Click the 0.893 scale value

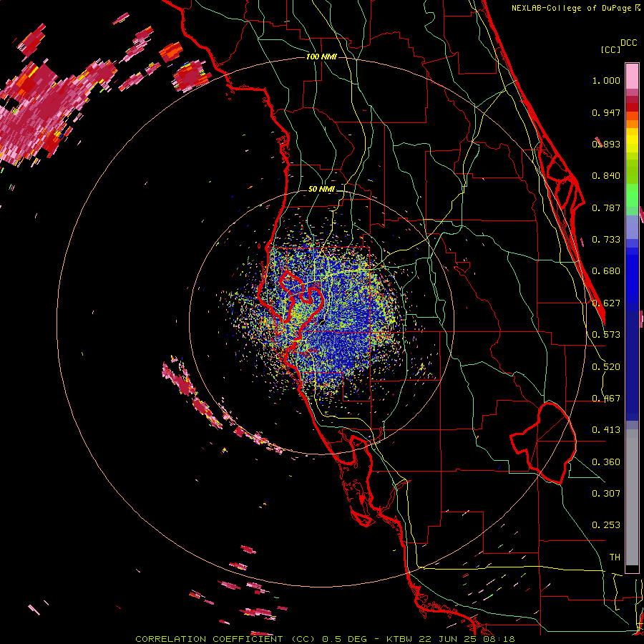(x=606, y=144)
